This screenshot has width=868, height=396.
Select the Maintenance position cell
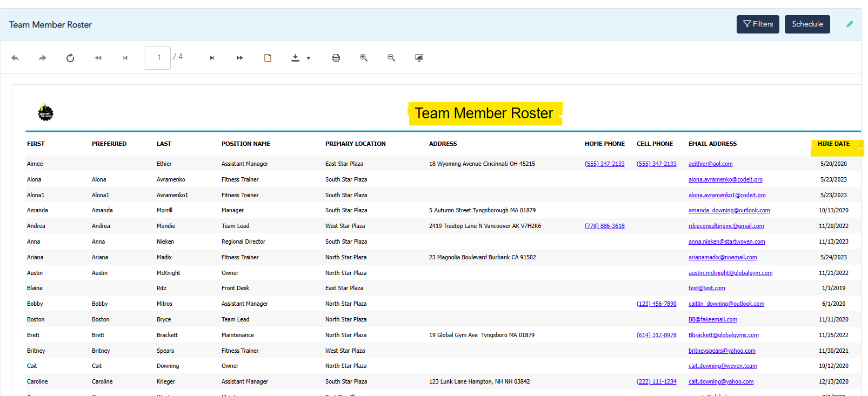click(237, 335)
